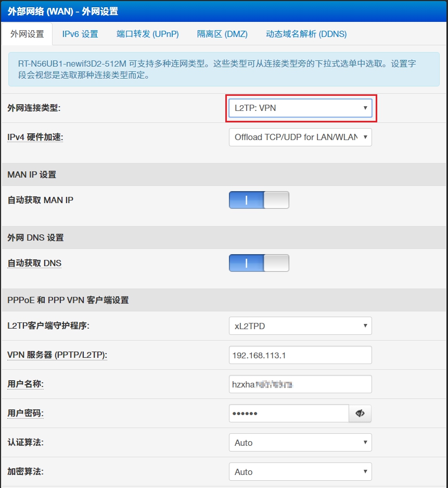The width and height of the screenshot is (448, 488).
Task: Toggle off 自动获取 MAN IP switch
Action: tap(259, 199)
